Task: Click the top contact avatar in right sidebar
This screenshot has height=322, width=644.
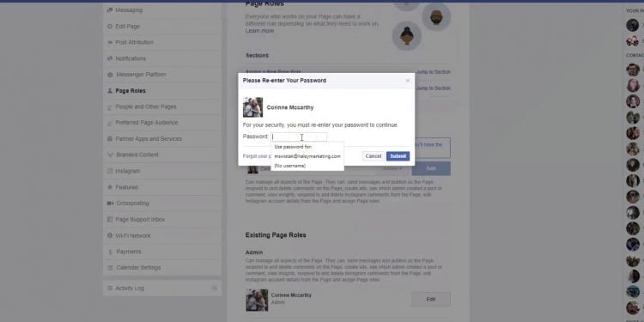Action: tap(633, 25)
